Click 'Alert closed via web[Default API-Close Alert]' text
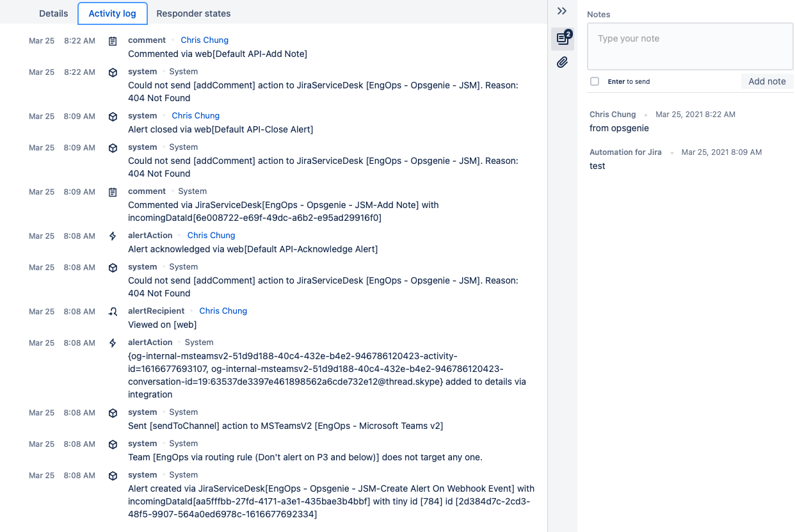The width and height of the screenshot is (795, 532). coord(221,129)
